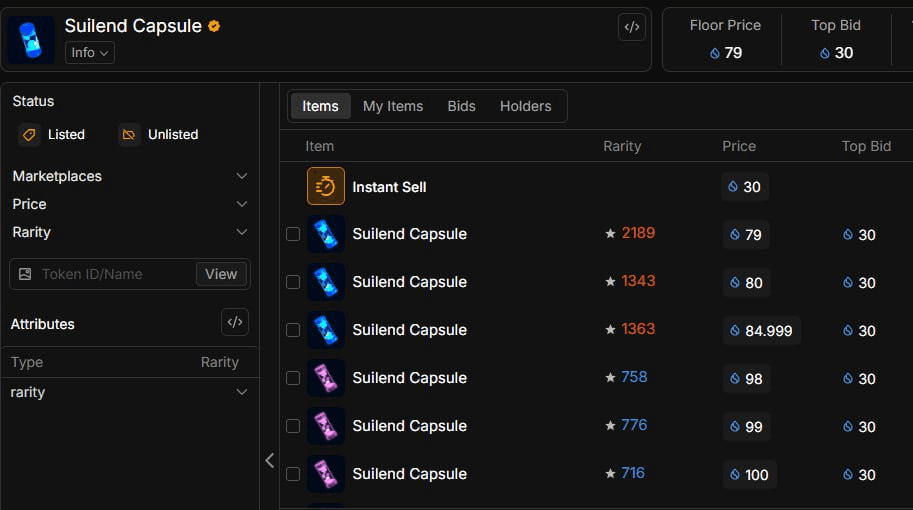Image resolution: width=913 pixels, height=510 pixels.
Task: Tick checkbox for rarity 716 capsule
Action: [293, 474]
